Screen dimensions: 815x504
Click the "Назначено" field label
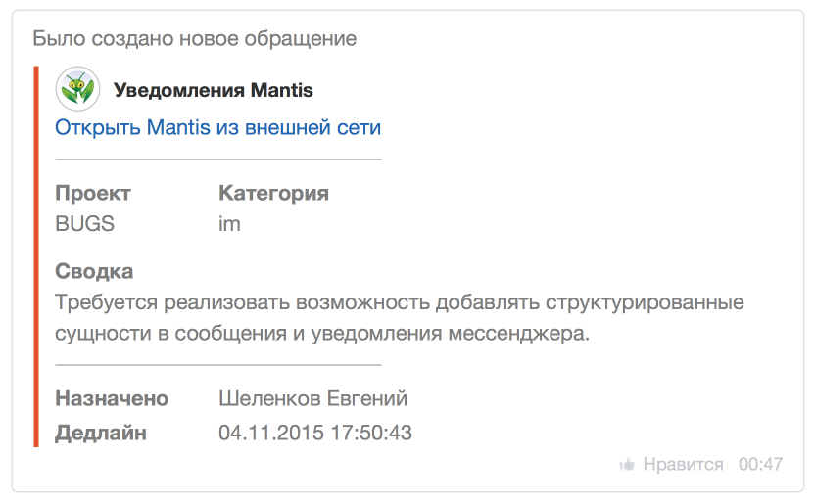tap(112, 398)
